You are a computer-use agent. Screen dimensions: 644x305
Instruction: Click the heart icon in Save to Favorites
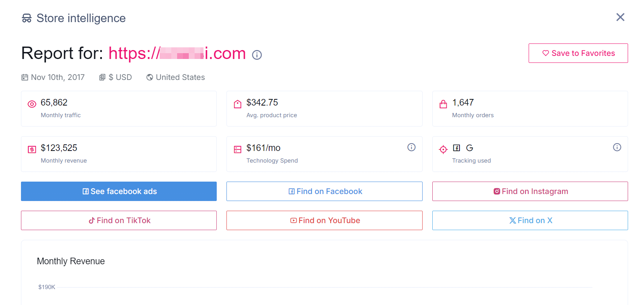pos(545,53)
